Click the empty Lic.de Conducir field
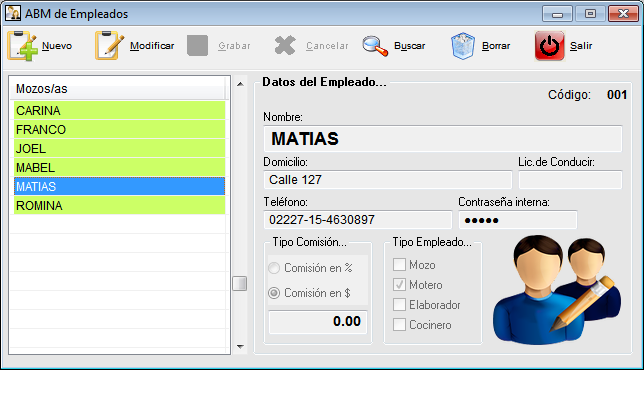 [570, 180]
